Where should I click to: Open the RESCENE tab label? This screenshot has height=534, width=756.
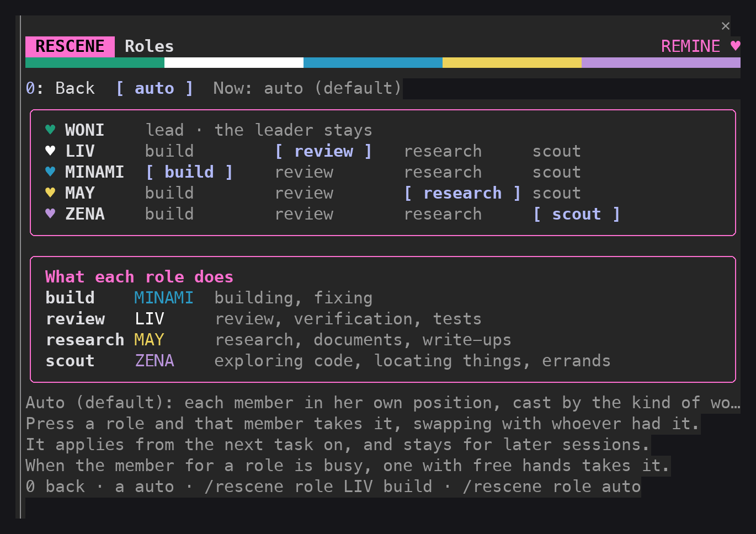tap(70, 46)
